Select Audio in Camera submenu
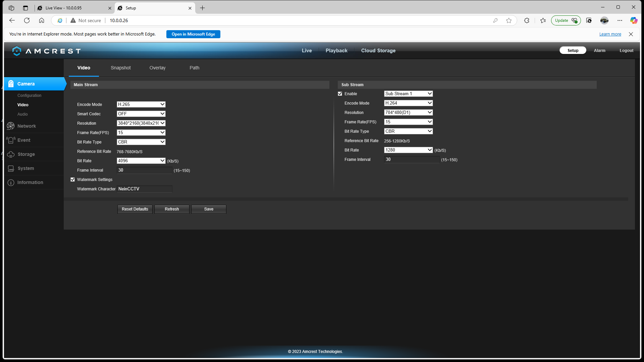Viewport: 644px width, 362px height. tap(22, 114)
